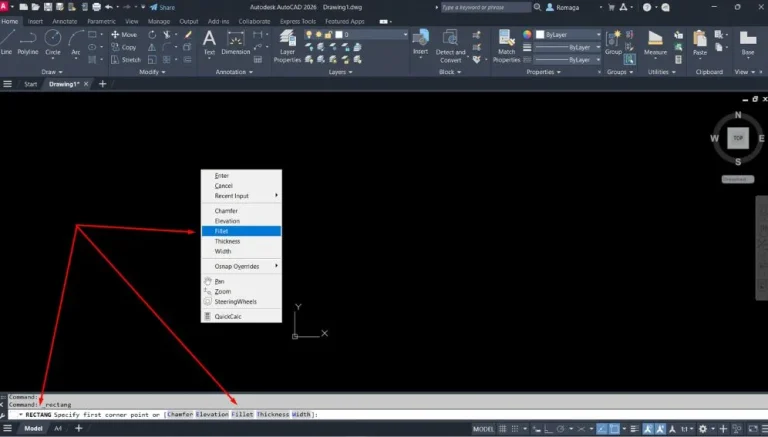The height and width of the screenshot is (437, 768).
Task: Select the Line tool in Draw panel
Action: pyautogui.click(x=7, y=40)
